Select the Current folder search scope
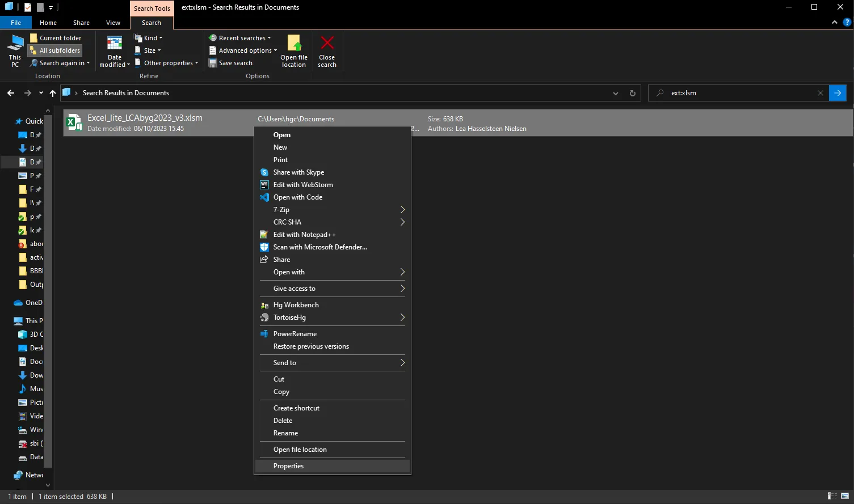This screenshot has height=504, width=854. [x=56, y=38]
